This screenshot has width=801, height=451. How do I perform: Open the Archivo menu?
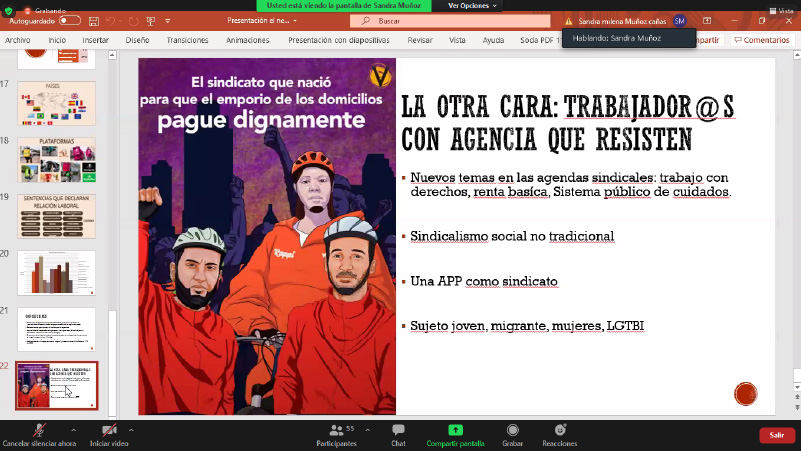(x=17, y=40)
